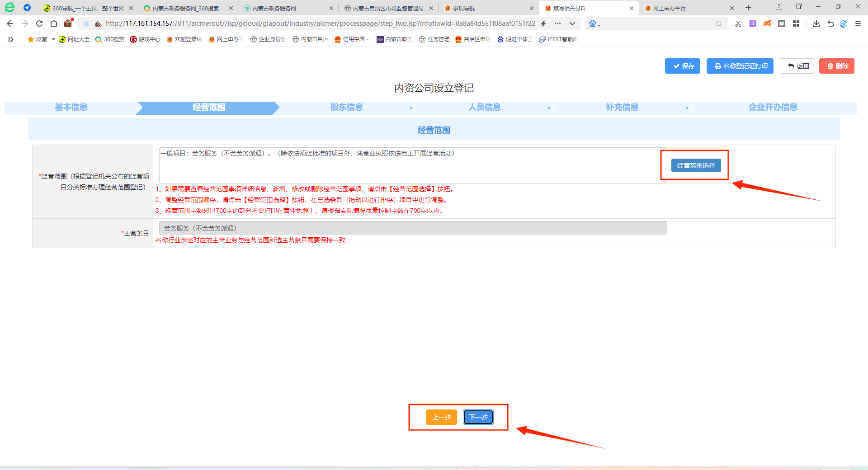Open the extensions grid icon
Viewport: 868px width, 470px height.
pyautogui.click(x=796, y=23)
